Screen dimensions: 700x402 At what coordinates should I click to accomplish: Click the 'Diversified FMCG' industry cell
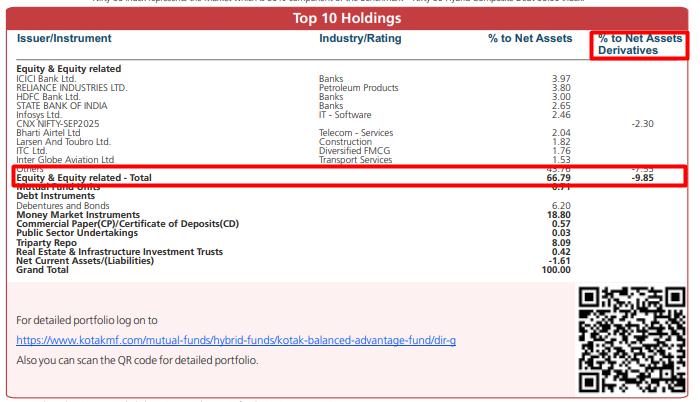[x=354, y=151]
